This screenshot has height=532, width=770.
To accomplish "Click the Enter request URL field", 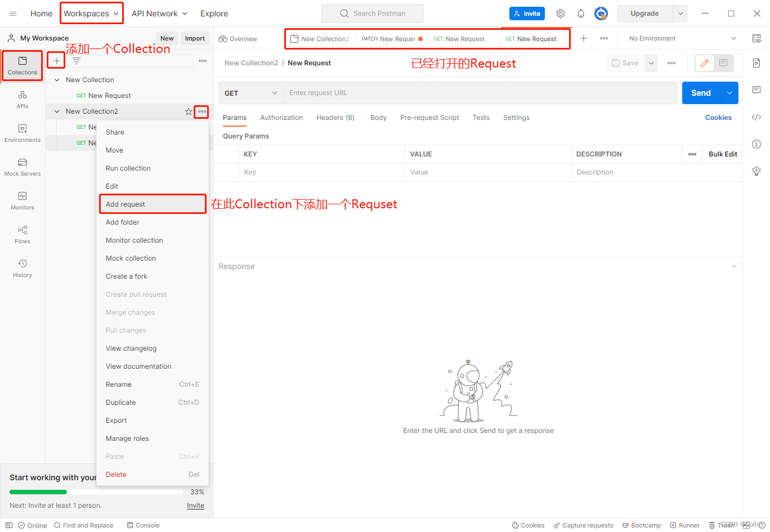I will pyautogui.click(x=480, y=93).
